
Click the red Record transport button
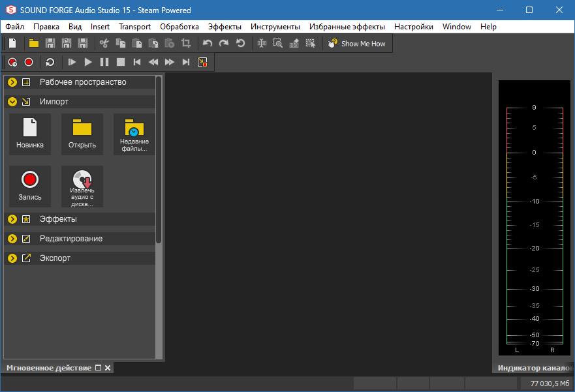(x=29, y=62)
